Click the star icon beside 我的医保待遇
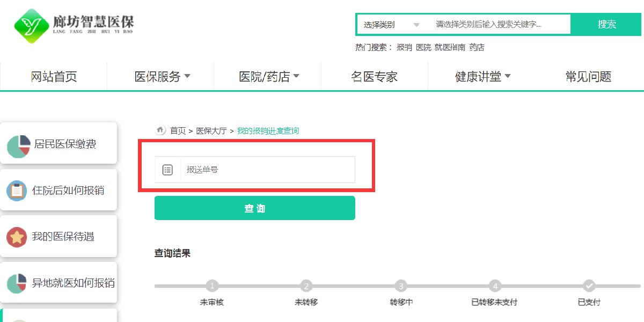 click(x=17, y=237)
